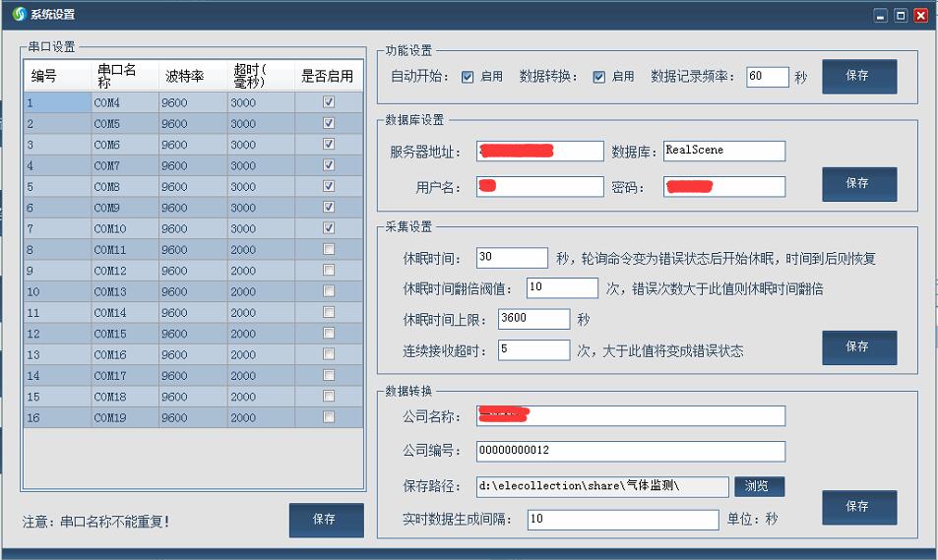This screenshot has height=560, width=938.
Task: Click the 休眠时间上限 field showing 3600
Action: coord(532,319)
